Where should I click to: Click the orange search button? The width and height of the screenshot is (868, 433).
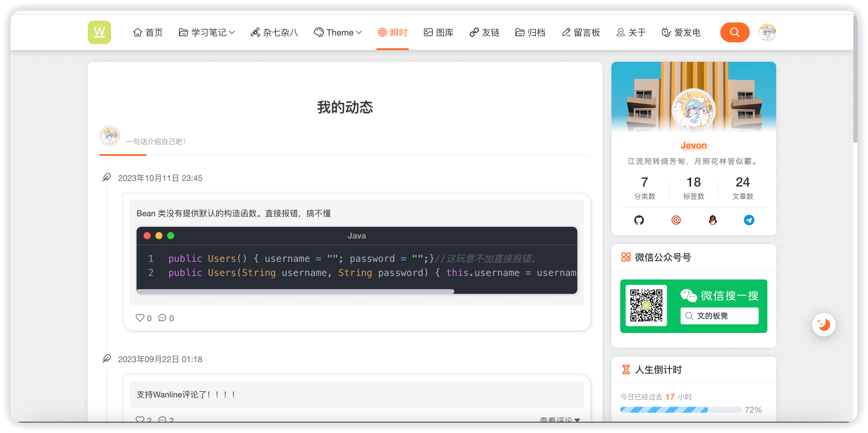(735, 32)
